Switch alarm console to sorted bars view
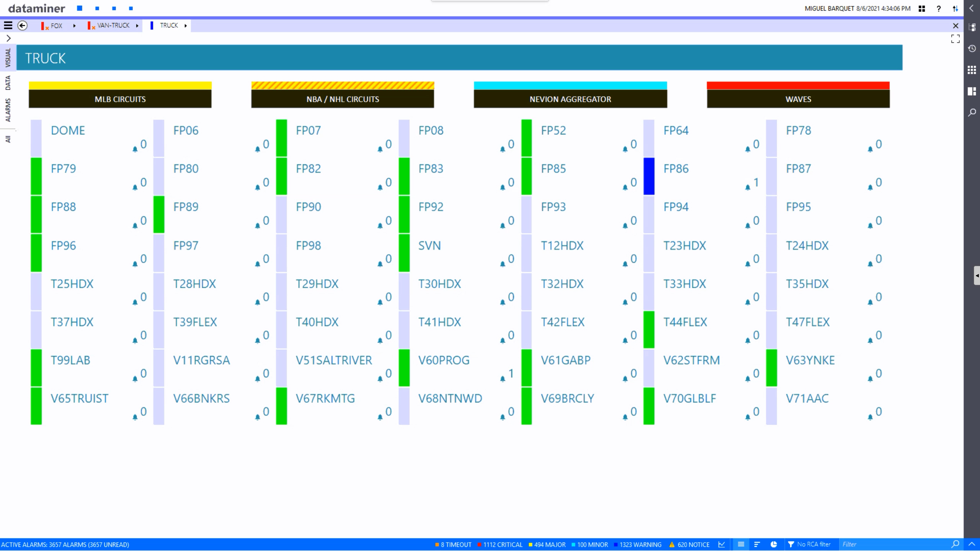Viewport: 980px width, 551px height. click(757, 544)
